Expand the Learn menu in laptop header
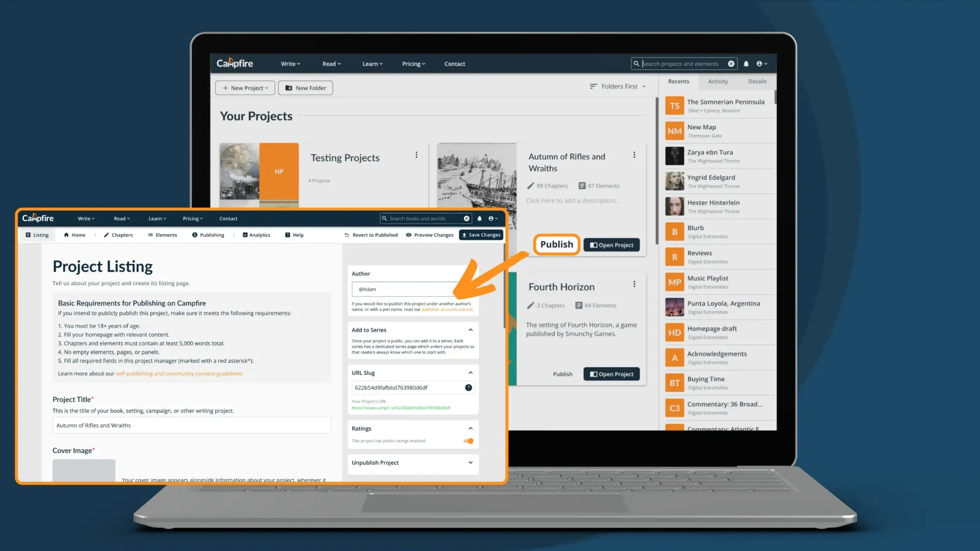The height and width of the screenshot is (551, 980). [372, 64]
